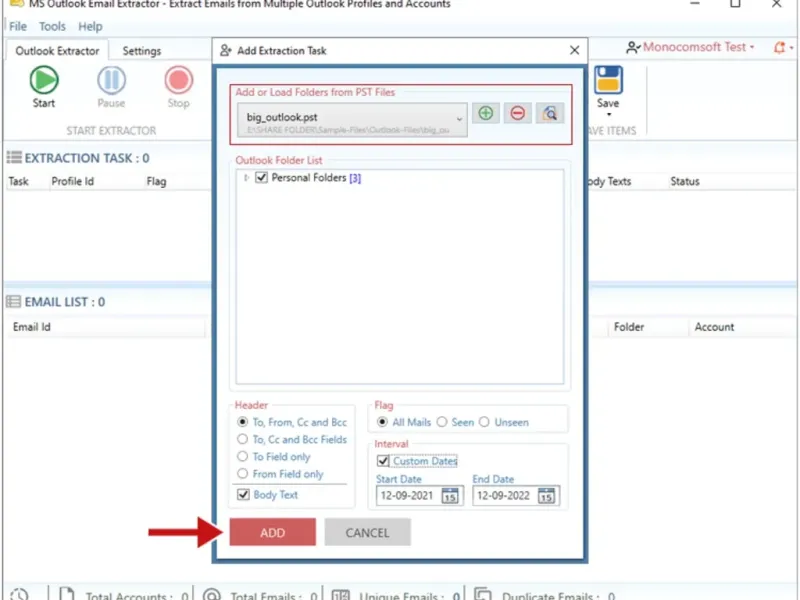Open End Date calendar picker icon
The height and width of the screenshot is (600, 800).
click(x=546, y=495)
